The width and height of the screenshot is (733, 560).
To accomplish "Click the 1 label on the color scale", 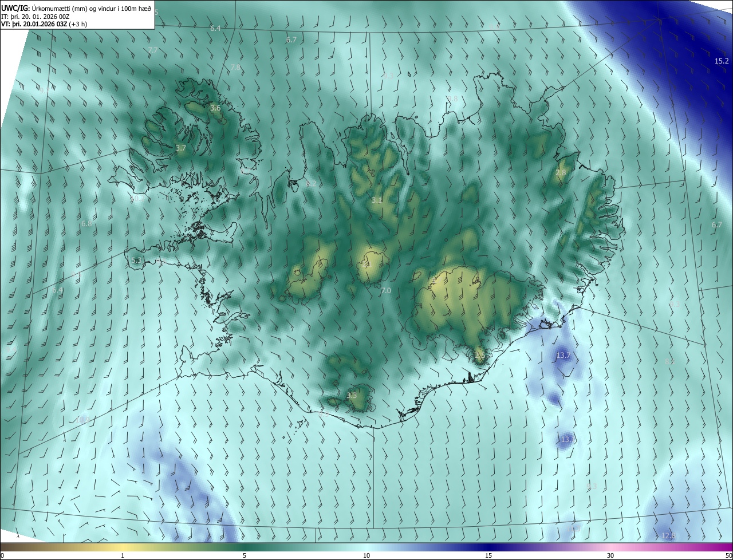I will click(x=123, y=556).
